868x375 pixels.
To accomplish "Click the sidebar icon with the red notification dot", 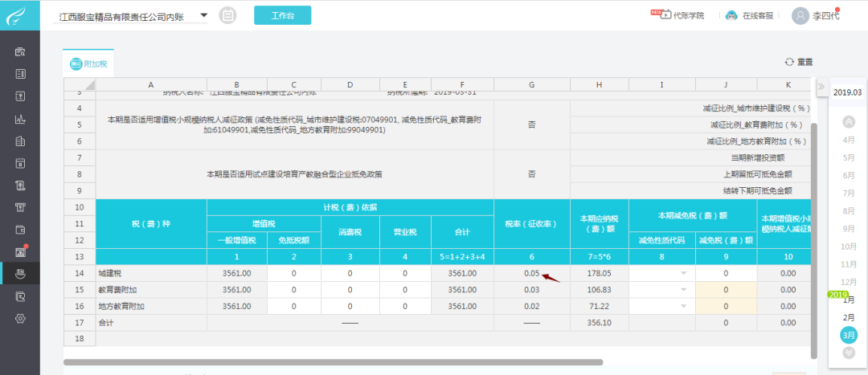I will pos(20,251).
